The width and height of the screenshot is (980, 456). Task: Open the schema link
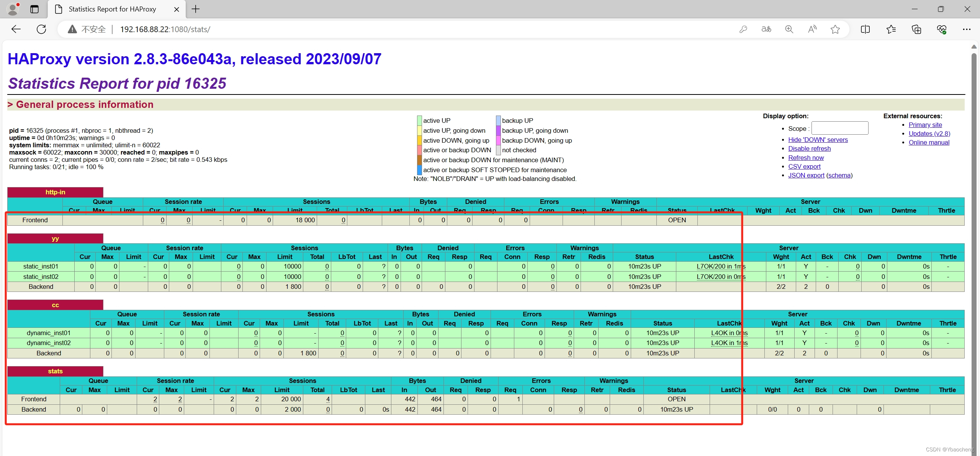click(x=839, y=175)
